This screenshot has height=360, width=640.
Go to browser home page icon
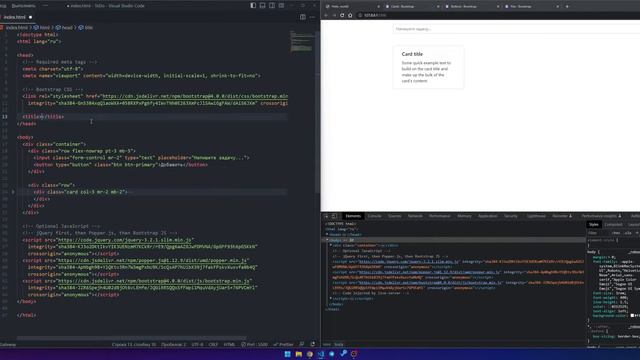[350, 15]
